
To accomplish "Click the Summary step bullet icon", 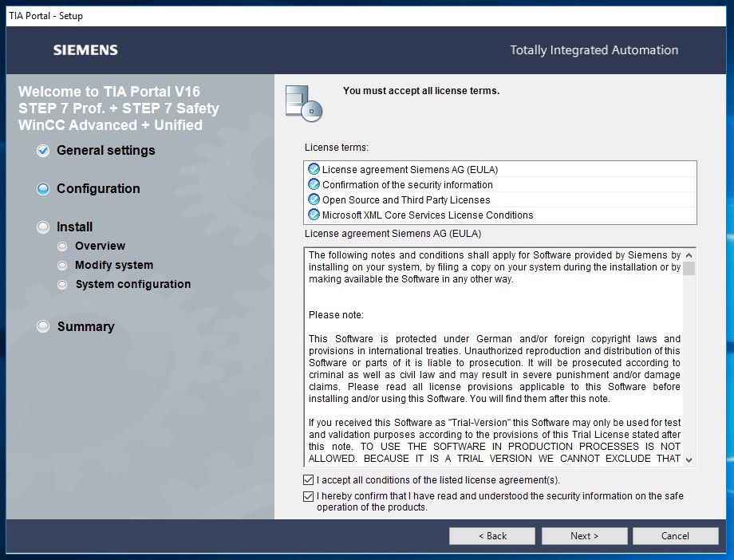I will [43, 326].
